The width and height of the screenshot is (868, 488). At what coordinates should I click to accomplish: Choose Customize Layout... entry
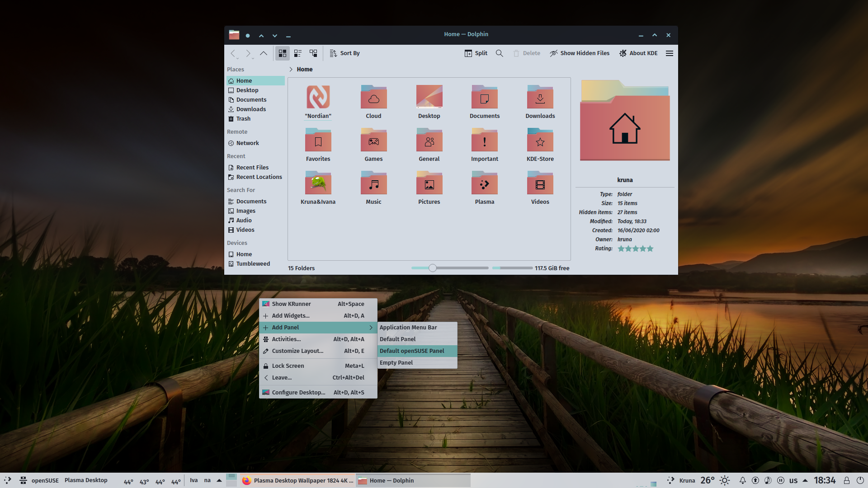click(318, 351)
